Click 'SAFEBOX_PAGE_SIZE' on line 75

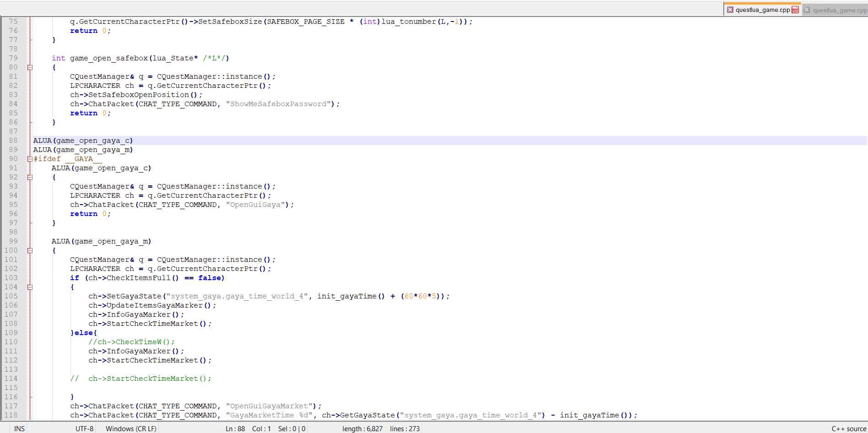coord(306,22)
